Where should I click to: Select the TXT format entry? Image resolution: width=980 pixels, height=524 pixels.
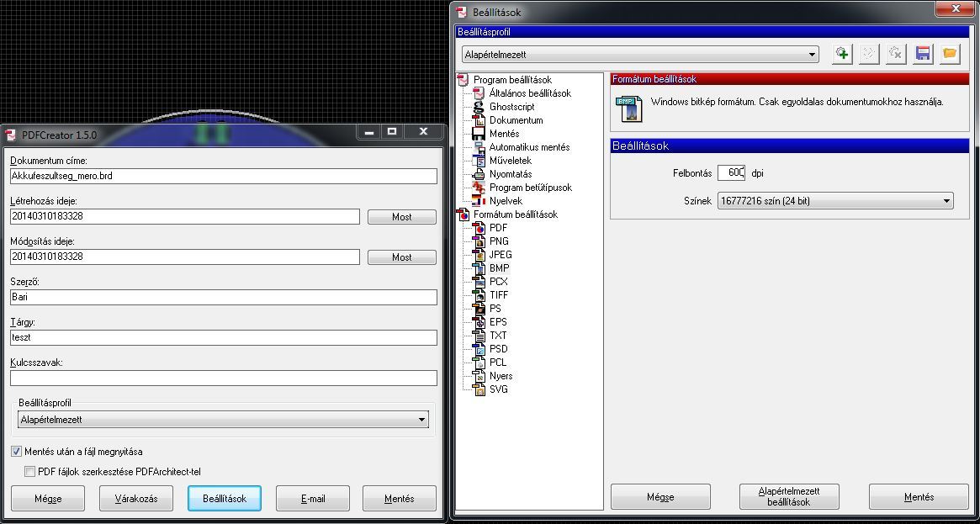coord(498,336)
